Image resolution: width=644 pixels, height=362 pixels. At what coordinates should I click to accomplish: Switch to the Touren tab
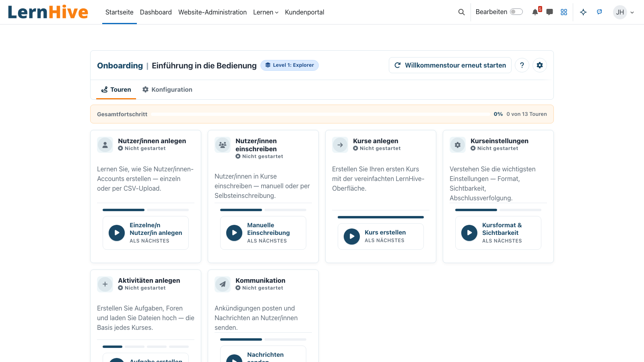(x=116, y=90)
